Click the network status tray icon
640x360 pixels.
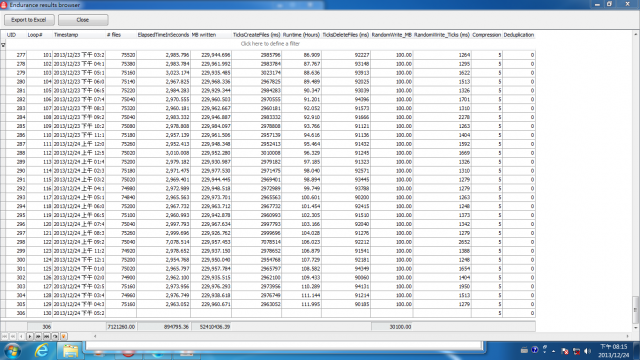click(x=576, y=351)
